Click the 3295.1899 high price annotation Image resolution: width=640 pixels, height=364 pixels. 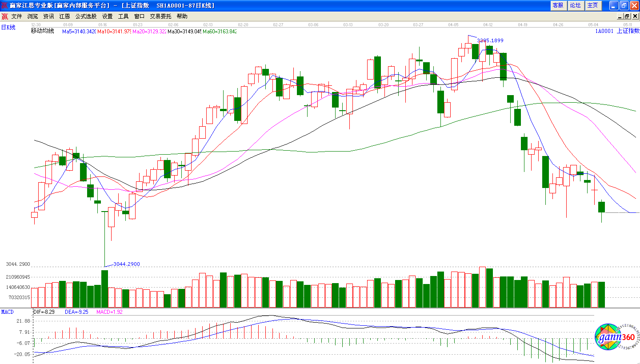click(x=490, y=40)
